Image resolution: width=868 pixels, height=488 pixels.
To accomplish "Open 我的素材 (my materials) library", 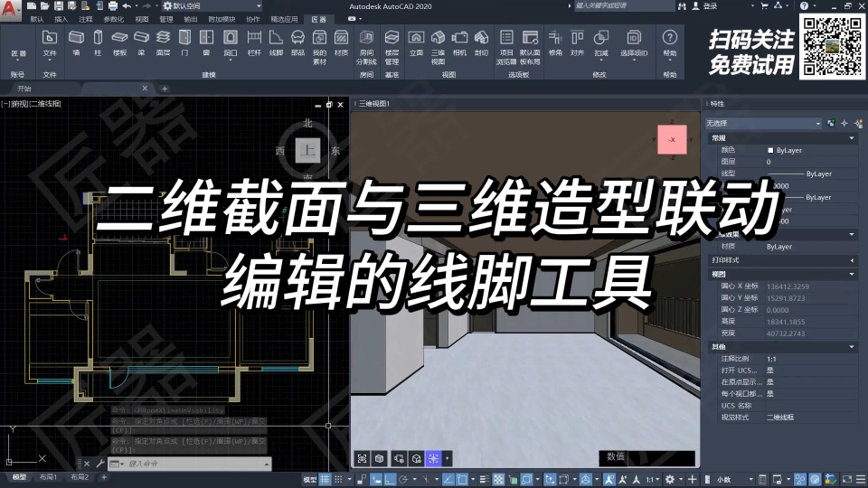I will point(319,47).
